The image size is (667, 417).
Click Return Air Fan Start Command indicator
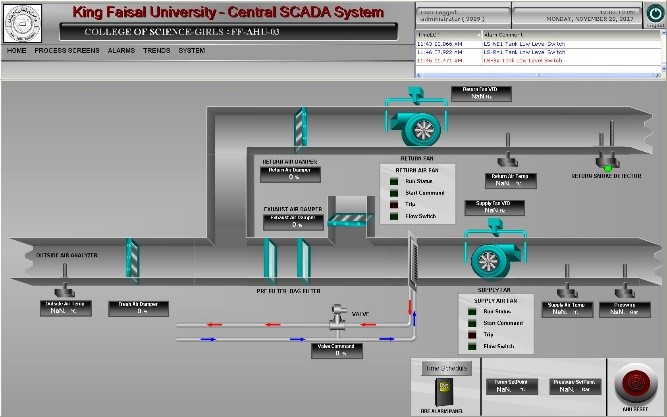click(x=394, y=193)
